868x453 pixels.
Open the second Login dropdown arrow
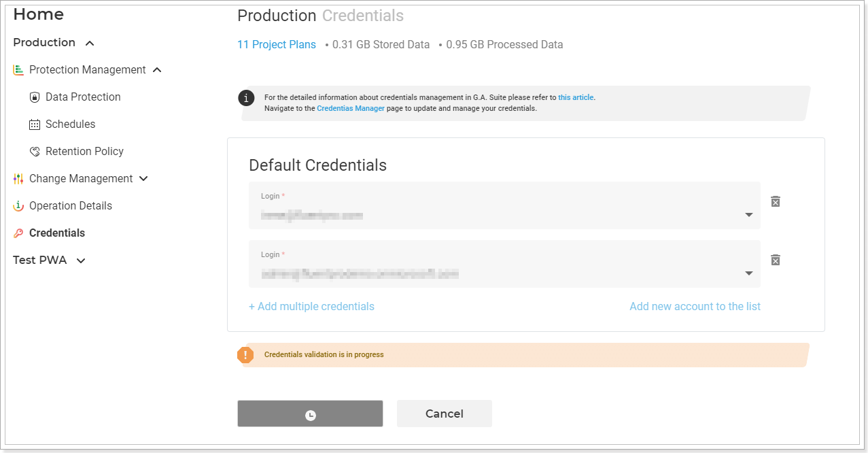pos(748,273)
